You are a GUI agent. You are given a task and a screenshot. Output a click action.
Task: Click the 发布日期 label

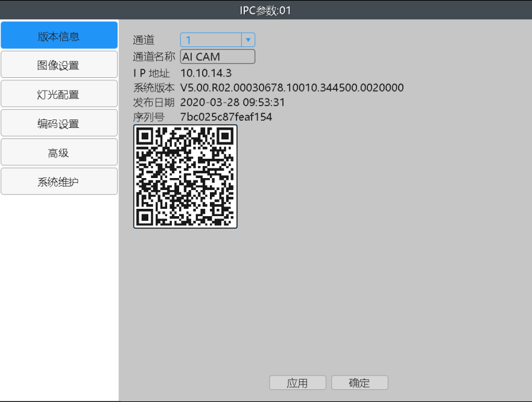click(154, 102)
